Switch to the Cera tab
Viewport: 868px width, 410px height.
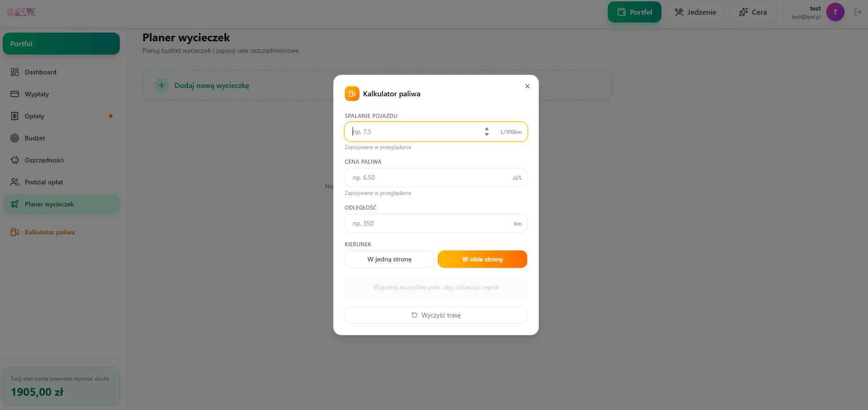[x=753, y=12]
